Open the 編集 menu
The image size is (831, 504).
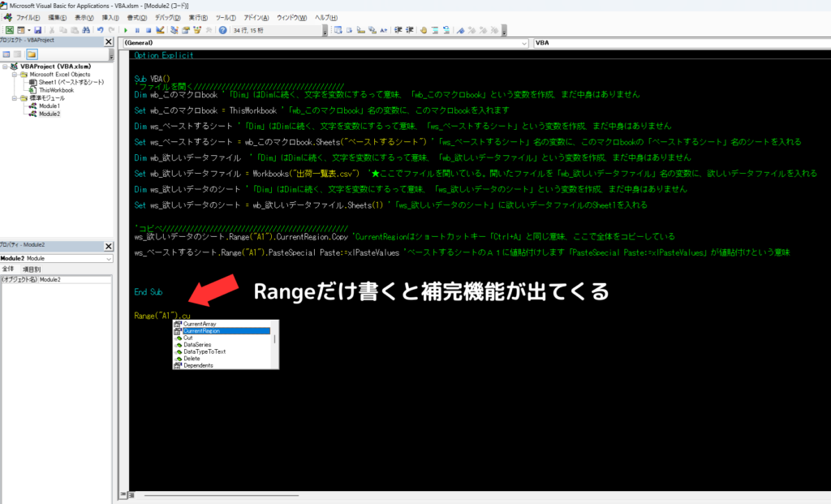coord(58,18)
